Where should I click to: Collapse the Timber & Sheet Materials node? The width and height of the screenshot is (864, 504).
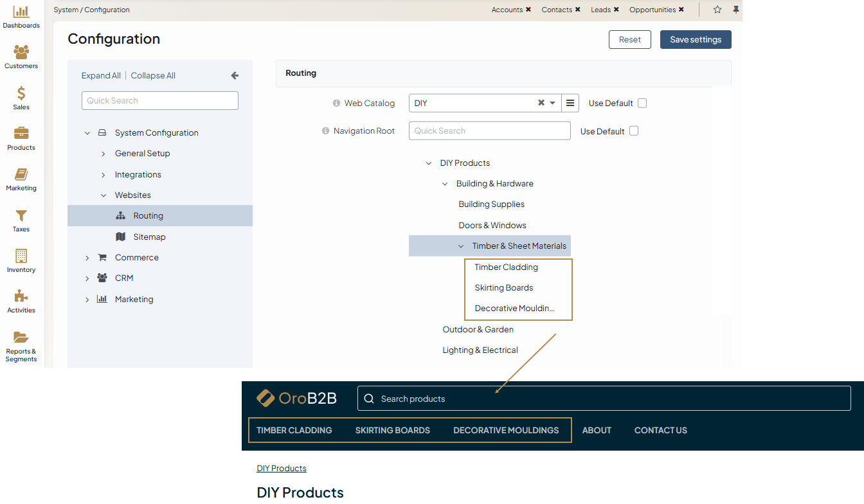point(461,246)
